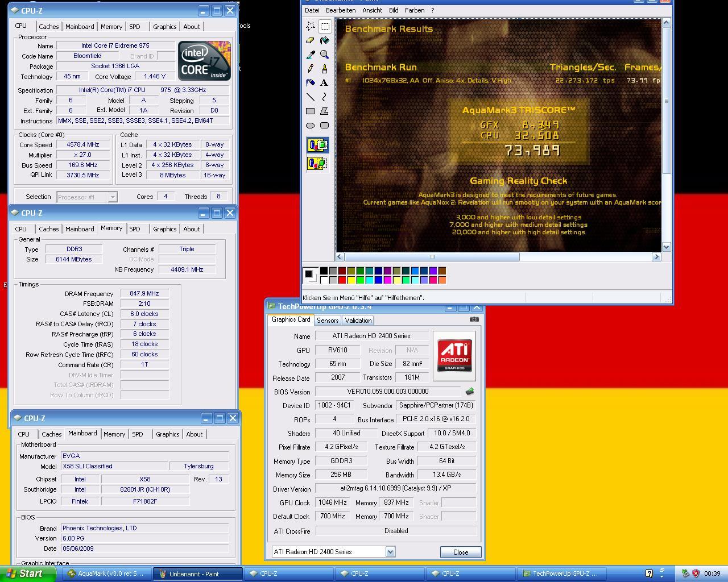Click the Paint vertical scrollbar up arrow

pyautogui.click(x=667, y=23)
